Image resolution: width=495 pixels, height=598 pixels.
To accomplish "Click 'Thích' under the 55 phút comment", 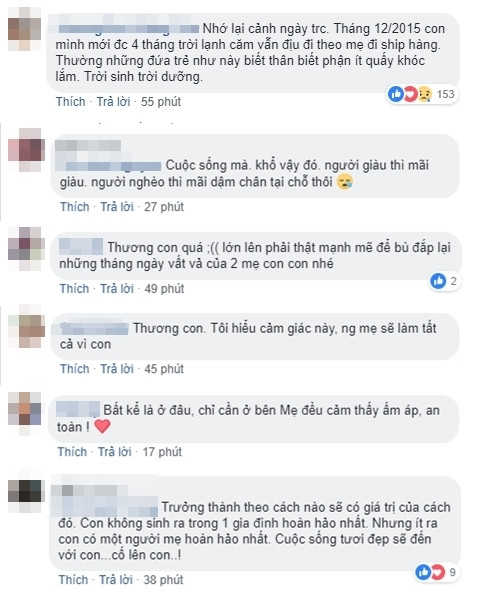I will pos(71,102).
